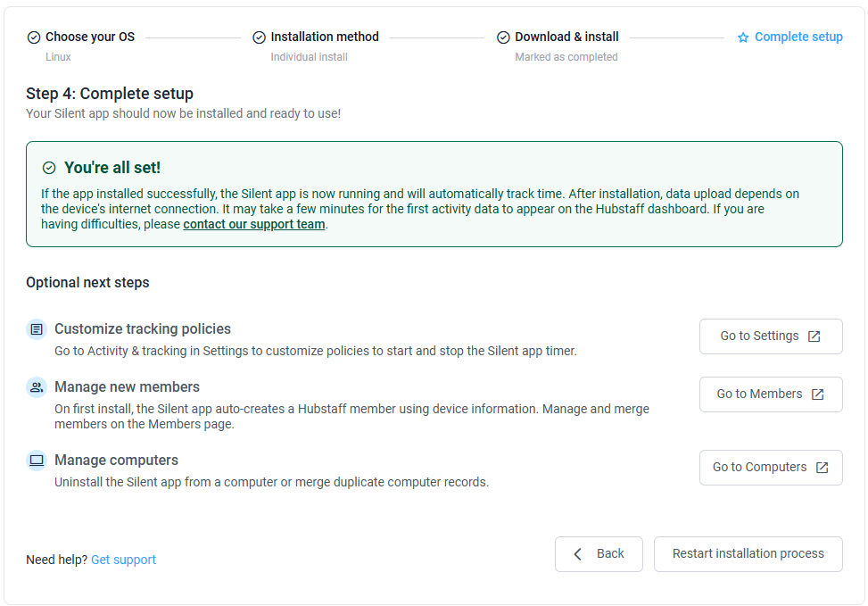Click the external link icon in Go to Settings

(814, 336)
